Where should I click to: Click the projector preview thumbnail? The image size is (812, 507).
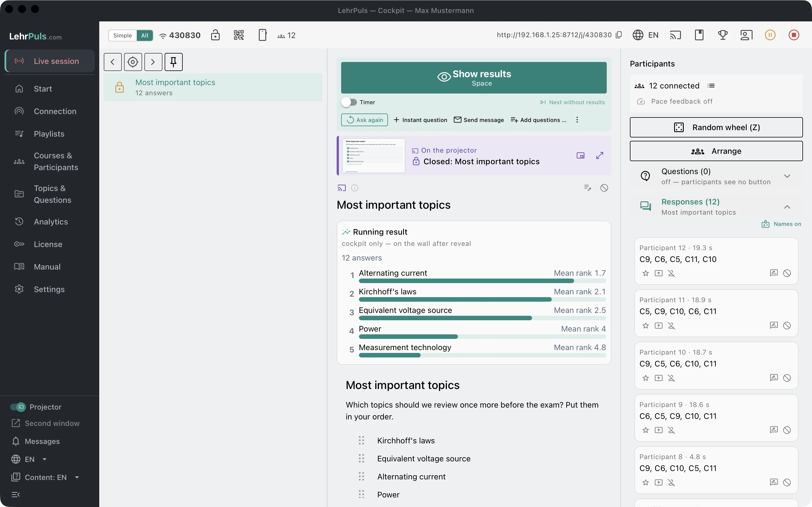pyautogui.click(x=374, y=155)
